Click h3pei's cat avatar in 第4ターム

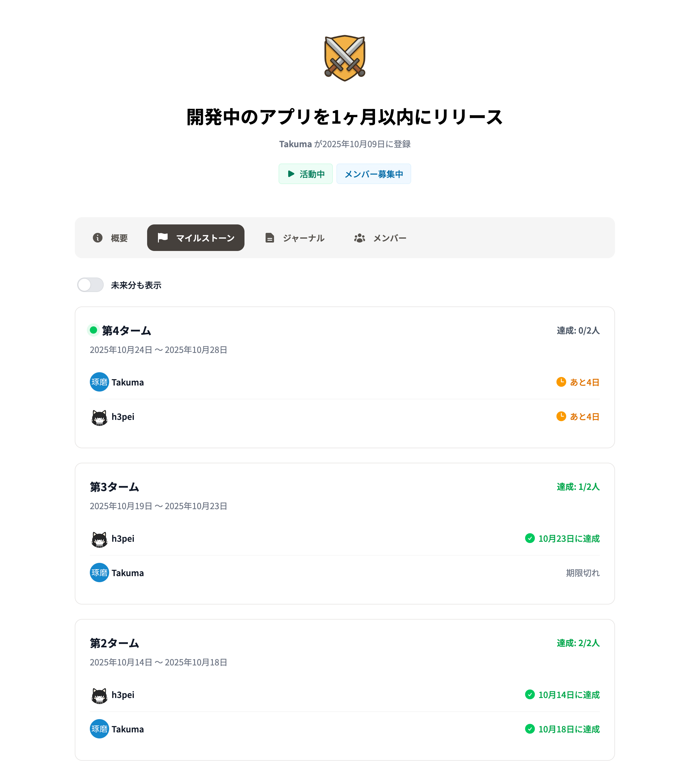coord(99,417)
